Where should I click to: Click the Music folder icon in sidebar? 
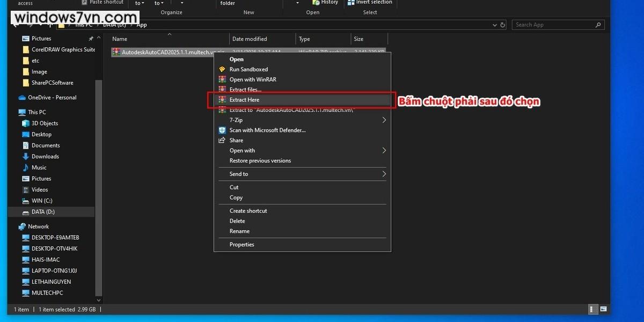click(x=26, y=167)
